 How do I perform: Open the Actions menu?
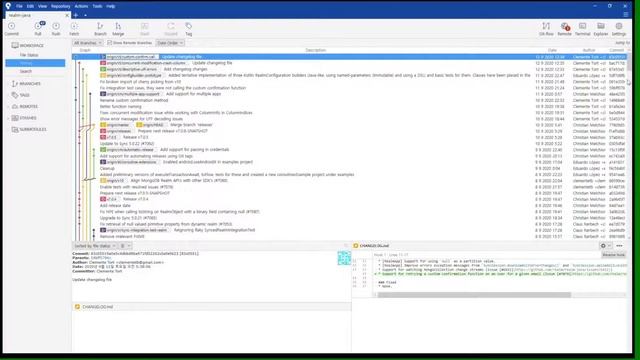click(81, 6)
